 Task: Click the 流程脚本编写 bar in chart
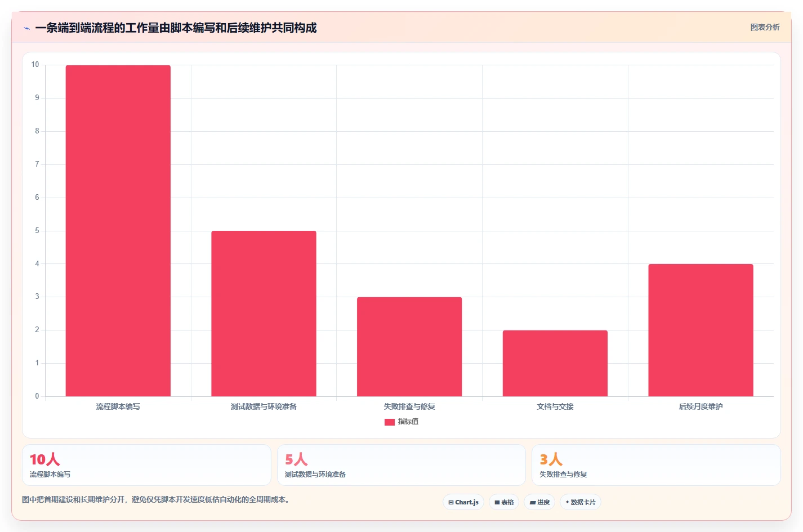pos(118,231)
